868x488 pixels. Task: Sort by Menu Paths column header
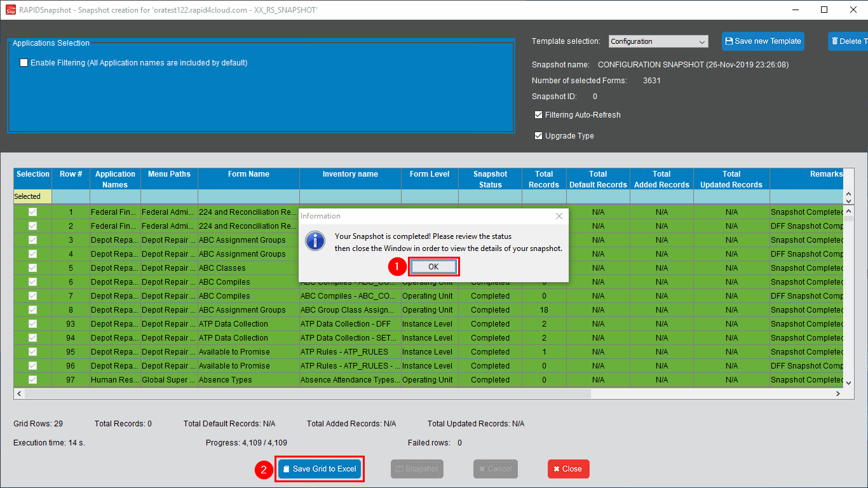(x=170, y=179)
